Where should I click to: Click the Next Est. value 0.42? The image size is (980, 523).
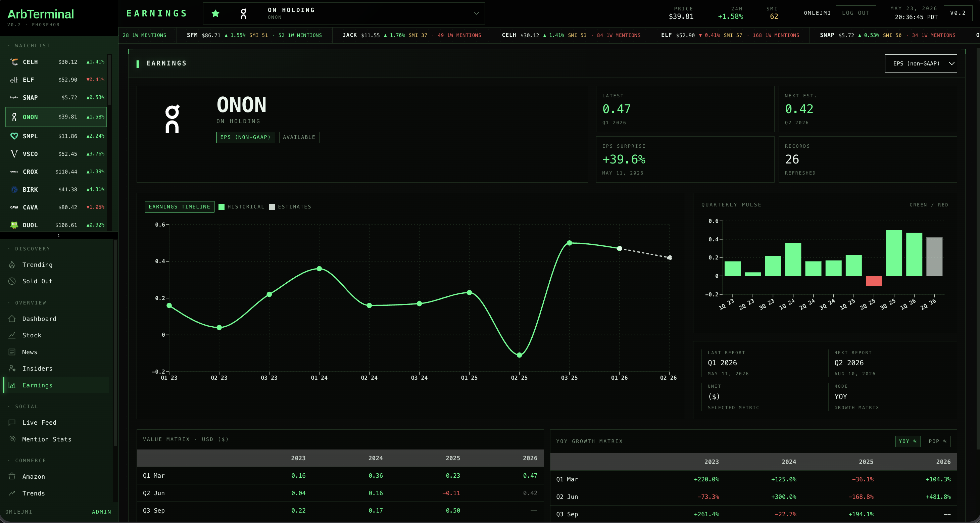(x=799, y=109)
